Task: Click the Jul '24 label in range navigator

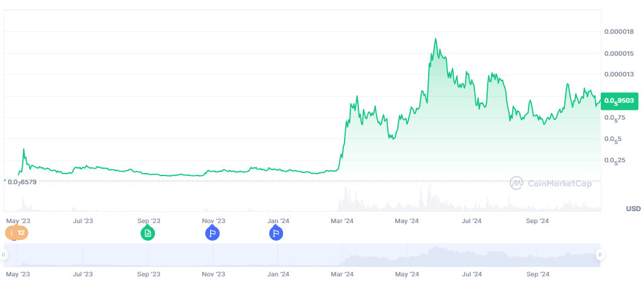Action: (471, 274)
